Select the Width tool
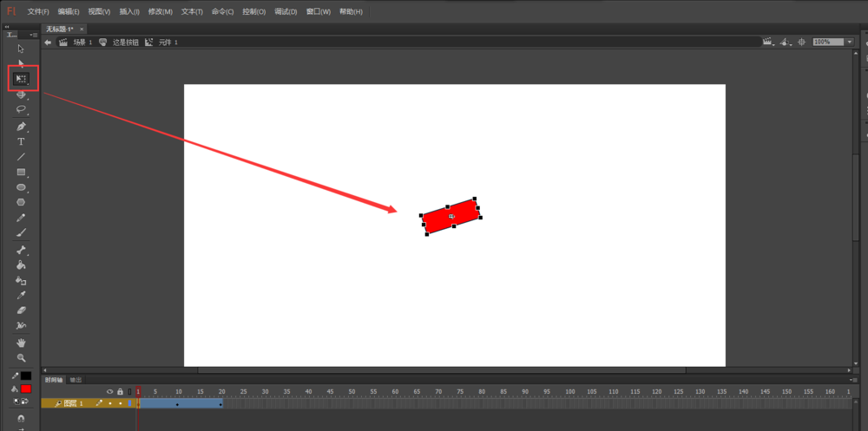The height and width of the screenshot is (431, 868). click(21, 325)
